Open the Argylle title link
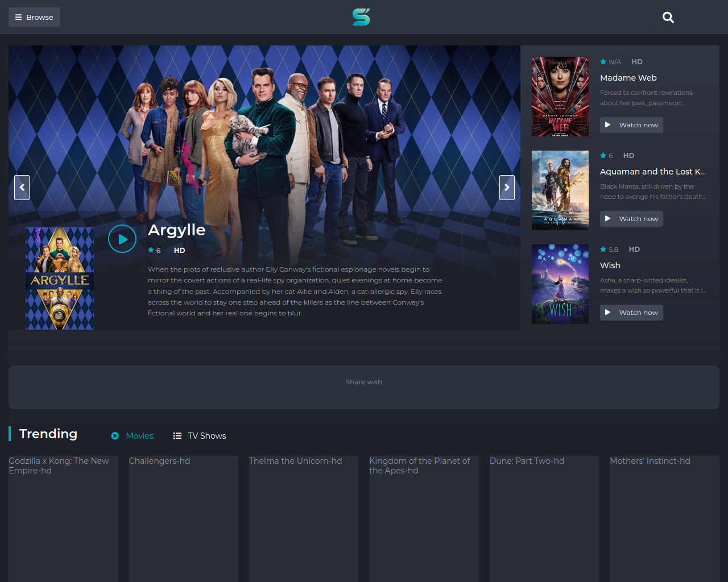This screenshot has height=582, width=728. [176, 230]
